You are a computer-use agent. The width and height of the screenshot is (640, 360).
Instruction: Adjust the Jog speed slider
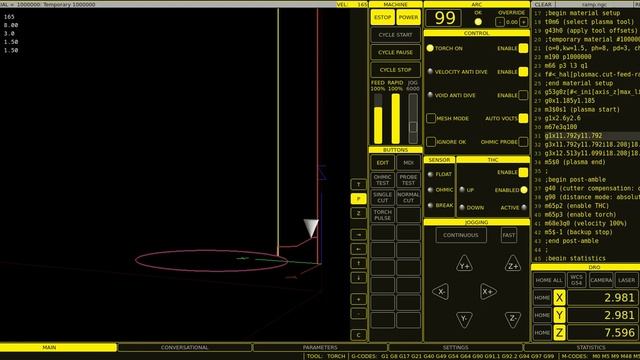point(413,118)
